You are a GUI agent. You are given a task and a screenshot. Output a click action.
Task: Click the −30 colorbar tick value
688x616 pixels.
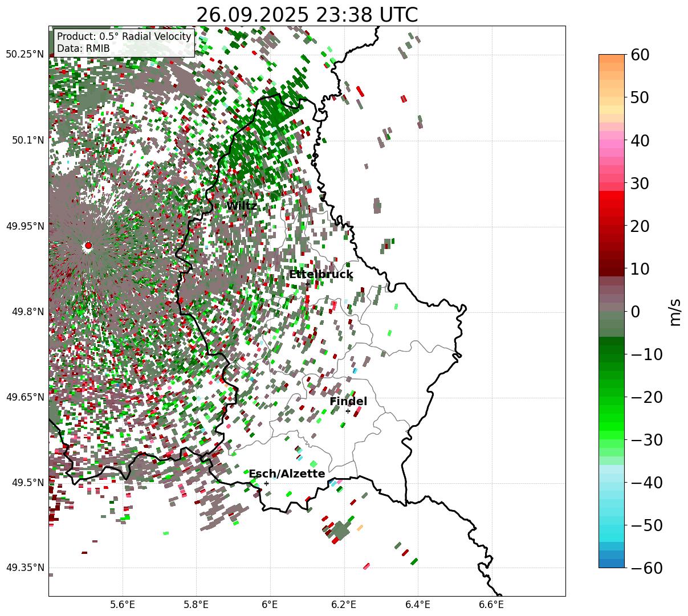pos(646,439)
